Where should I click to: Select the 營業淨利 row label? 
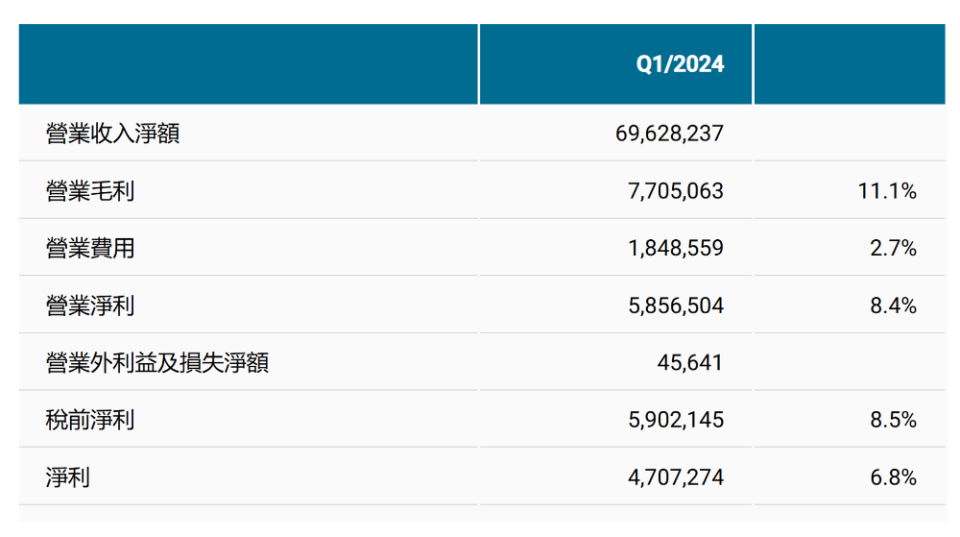pyautogui.click(x=90, y=305)
